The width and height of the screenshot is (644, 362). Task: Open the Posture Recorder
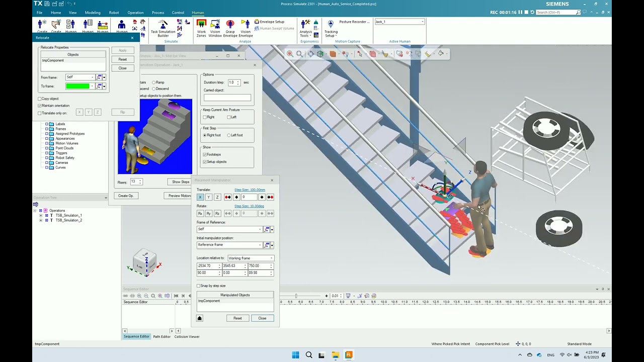point(354,22)
